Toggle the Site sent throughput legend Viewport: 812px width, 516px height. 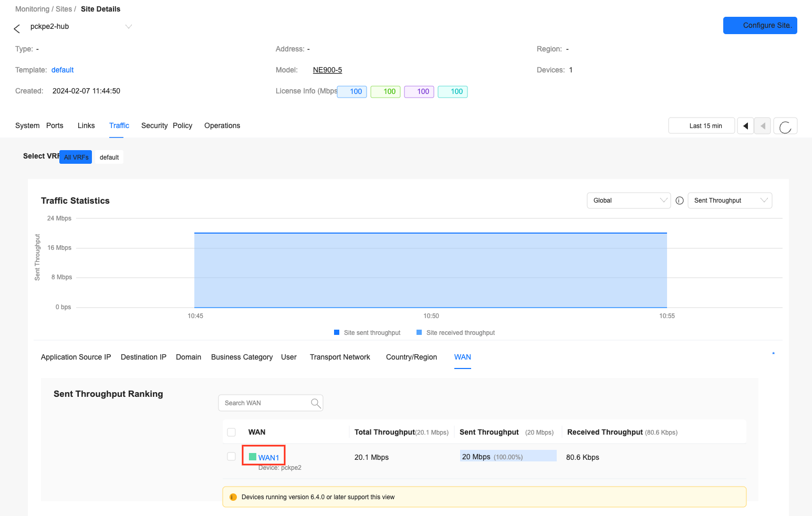click(x=367, y=333)
